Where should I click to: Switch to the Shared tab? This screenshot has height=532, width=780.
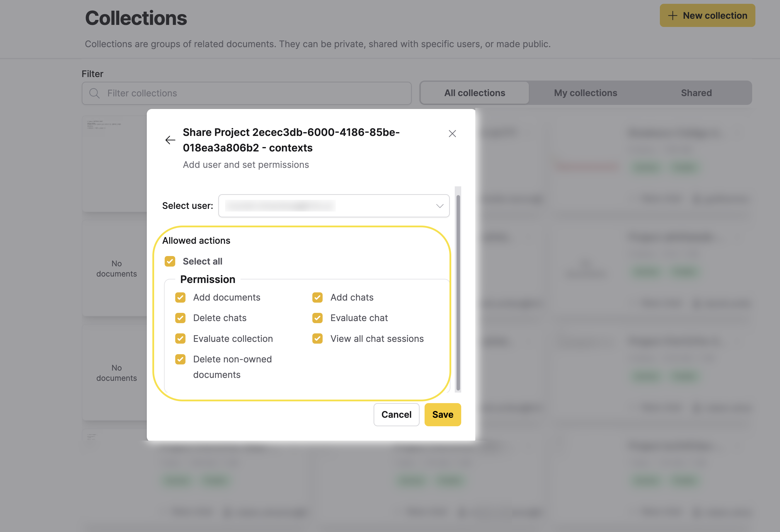click(x=696, y=93)
